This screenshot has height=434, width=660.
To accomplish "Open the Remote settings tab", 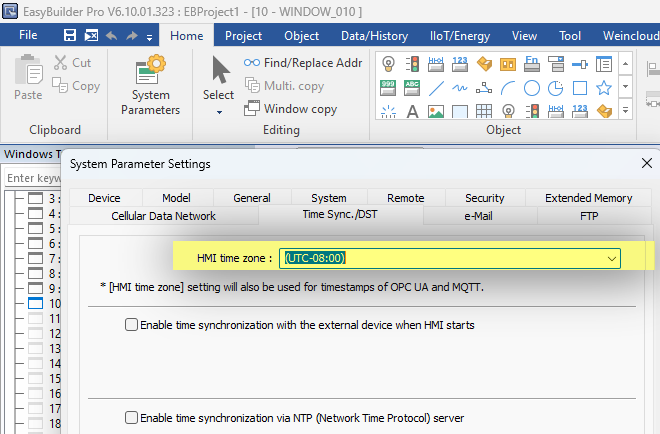I will pos(406,198).
